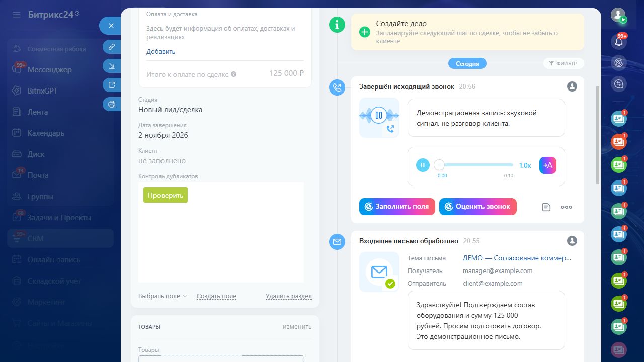Click Удалить раздел link
This screenshot has height=362, width=644.
[289, 296]
